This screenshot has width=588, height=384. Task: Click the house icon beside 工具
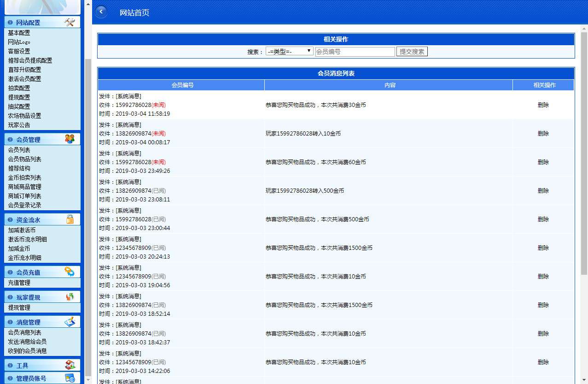pyautogui.click(x=70, y=365)
